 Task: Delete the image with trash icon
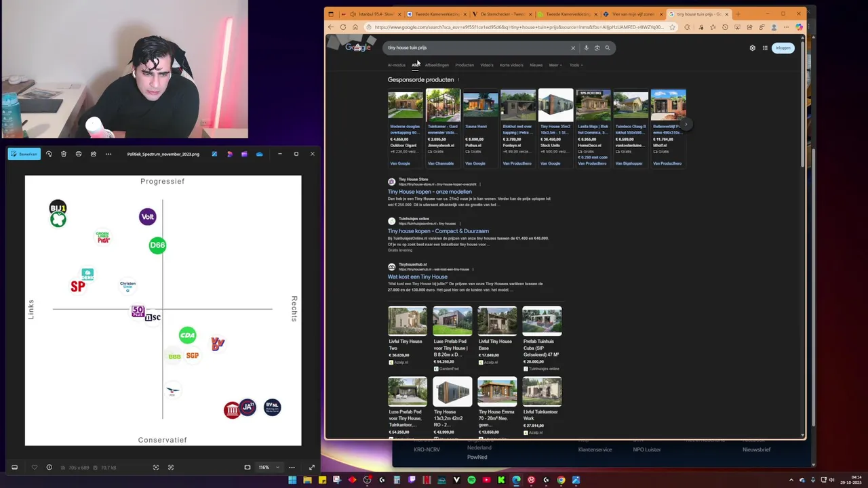[64, 154]
